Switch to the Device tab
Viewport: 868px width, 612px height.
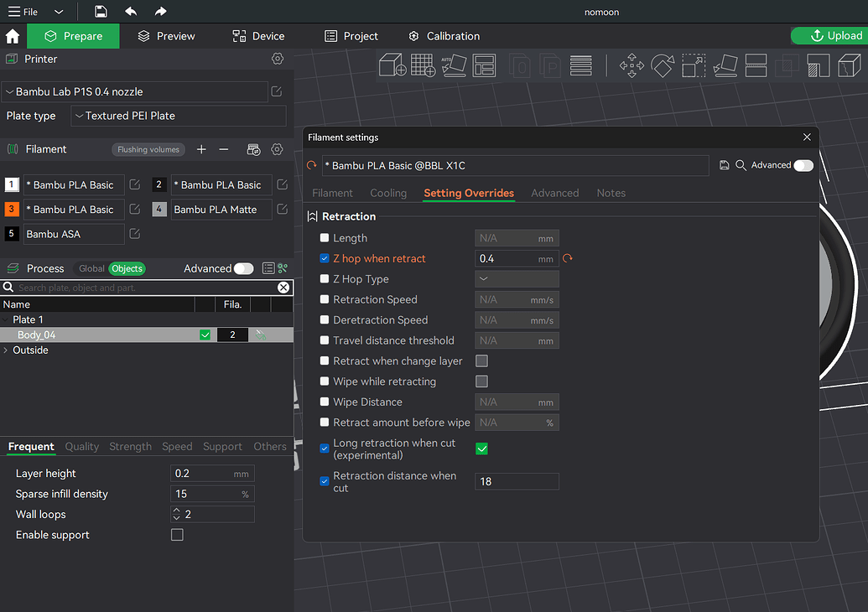click(258, 37)
